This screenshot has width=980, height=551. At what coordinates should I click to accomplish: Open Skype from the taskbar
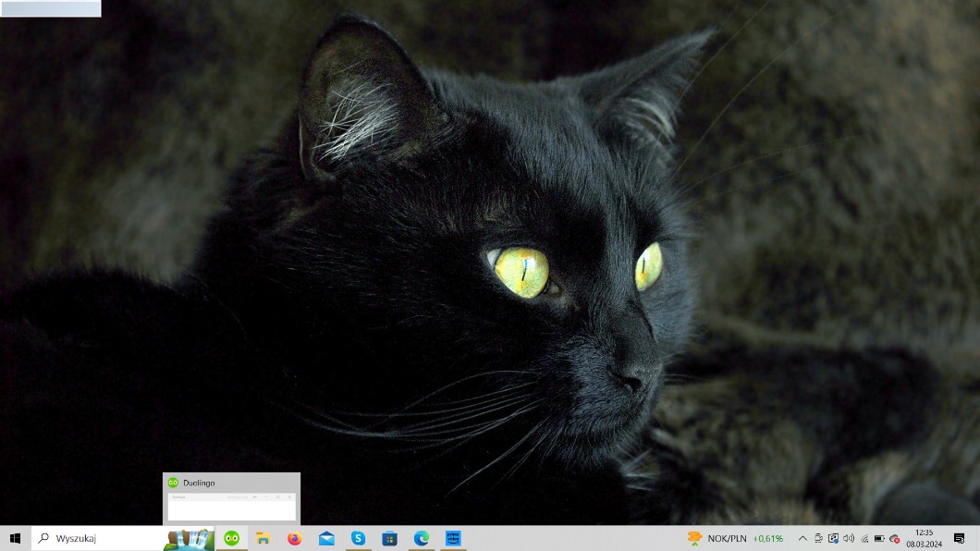(358, 538)
